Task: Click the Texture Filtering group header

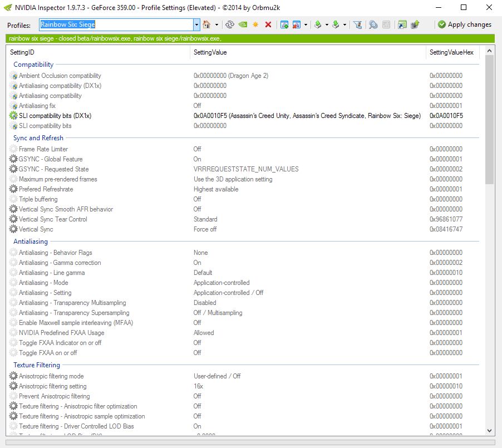Action: 37,365
